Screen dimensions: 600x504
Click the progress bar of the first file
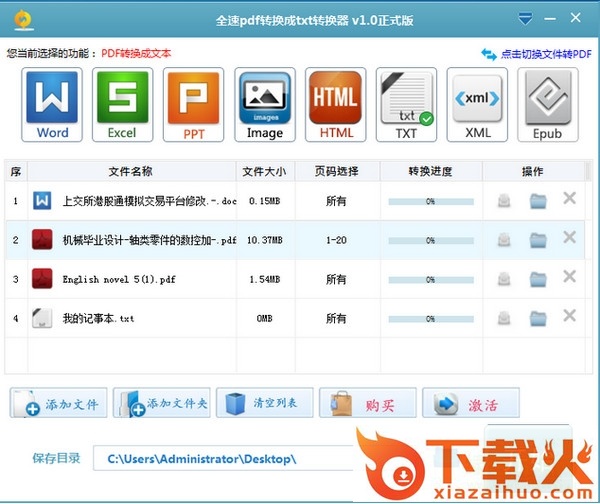[x=429, y=201]
